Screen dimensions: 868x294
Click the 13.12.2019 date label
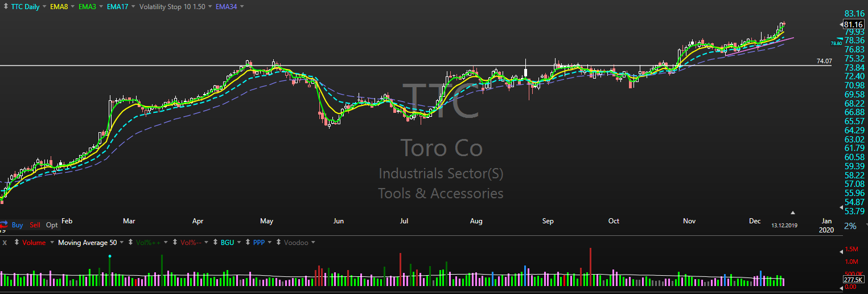(x=784, y=226)
